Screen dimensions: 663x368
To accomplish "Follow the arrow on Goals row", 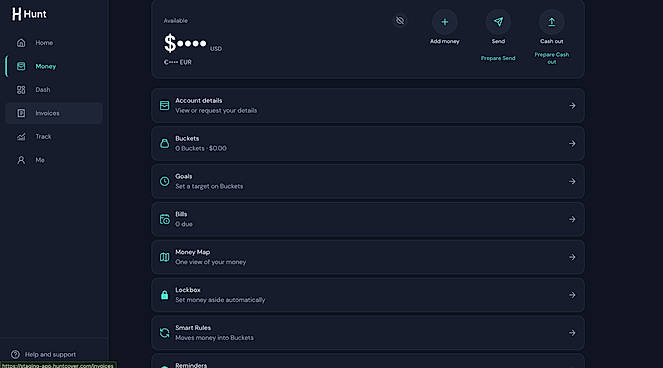I will point(572,181).
